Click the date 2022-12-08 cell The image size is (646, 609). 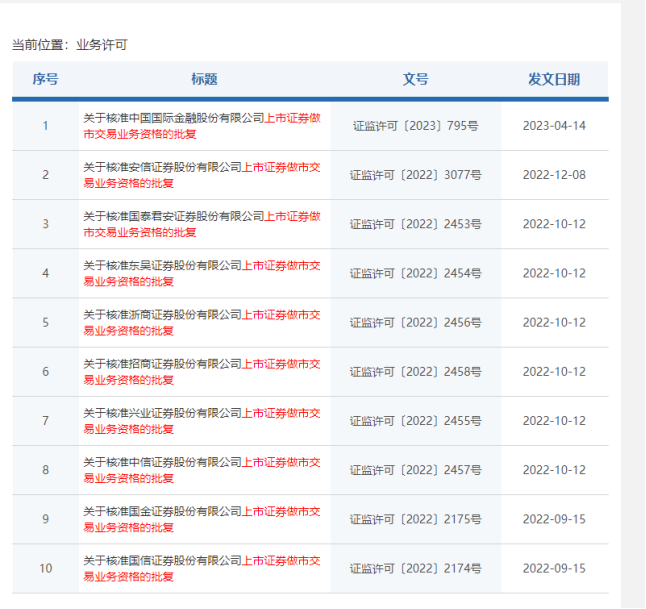[554, 175]
